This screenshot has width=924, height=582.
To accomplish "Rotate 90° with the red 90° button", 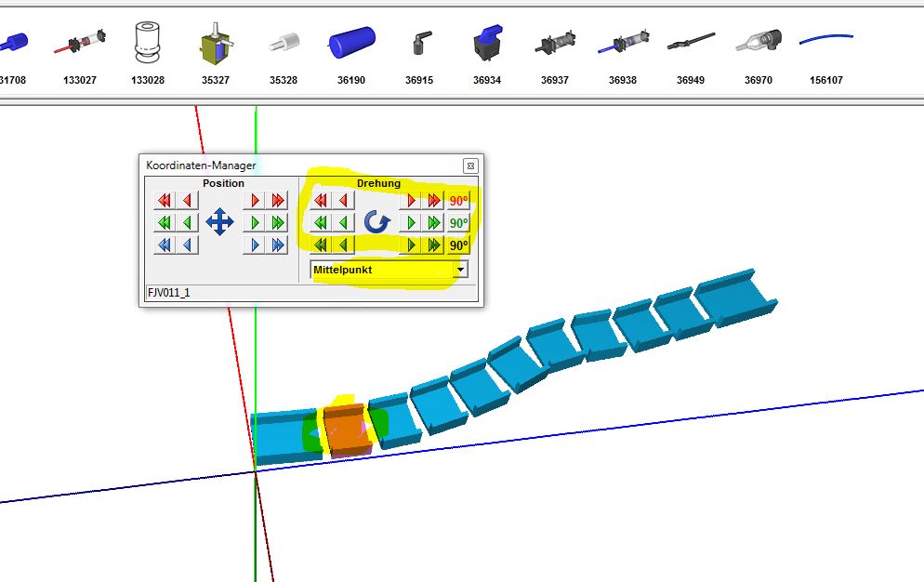I will (x=458, y=201).
